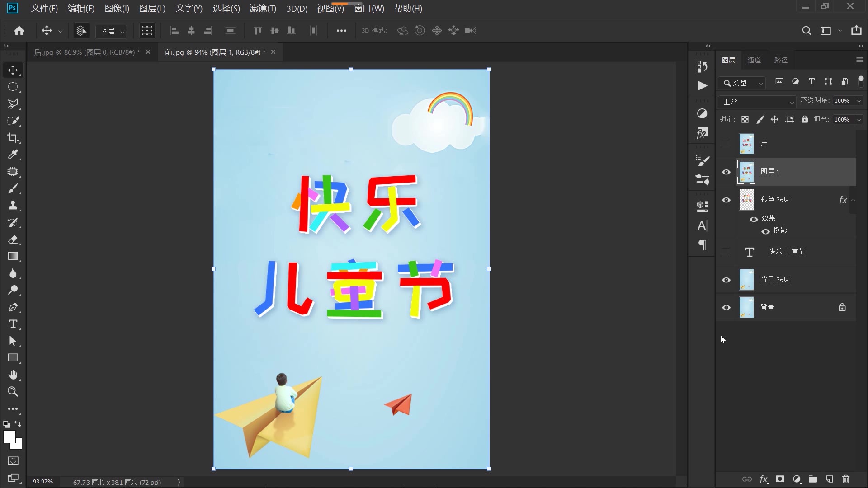Create a new layer with bottom icon
This screenshot has width=868, height=488.
pos(829,479)
